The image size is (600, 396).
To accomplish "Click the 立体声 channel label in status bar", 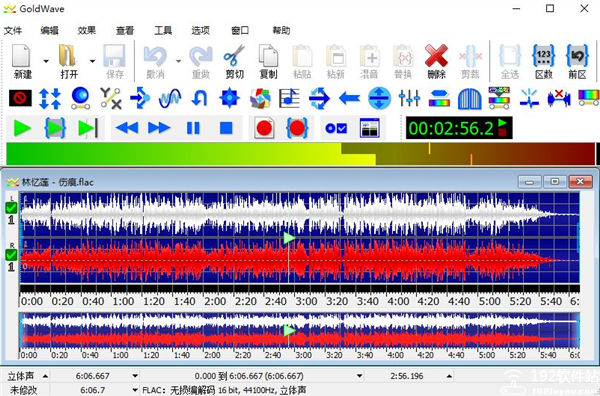I will (x=21, y=376).
